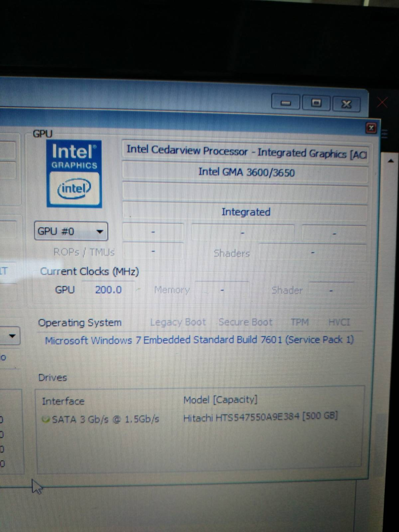Click the Secure Boot indicator

point(245,322)
